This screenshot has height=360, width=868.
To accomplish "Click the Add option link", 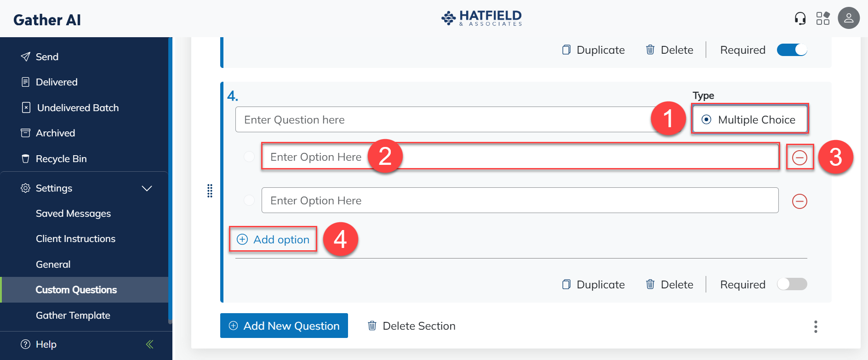I will tap(273, 239).
